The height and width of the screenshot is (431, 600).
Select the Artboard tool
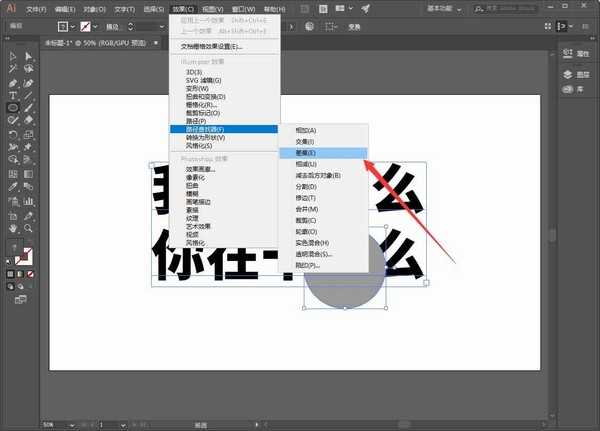click(13, 216)
